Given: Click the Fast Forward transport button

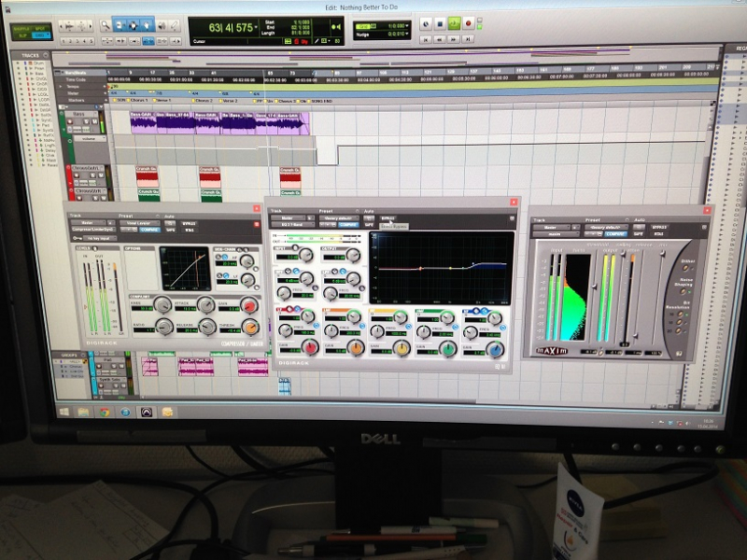Looking at the screenshot, I should point(454,39).
